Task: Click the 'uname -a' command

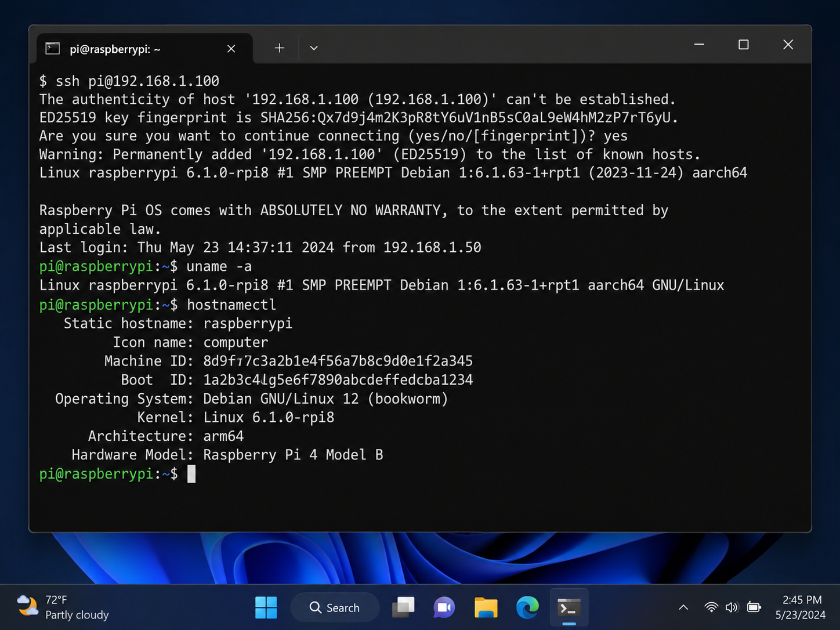Action: (x=219, y=266)
